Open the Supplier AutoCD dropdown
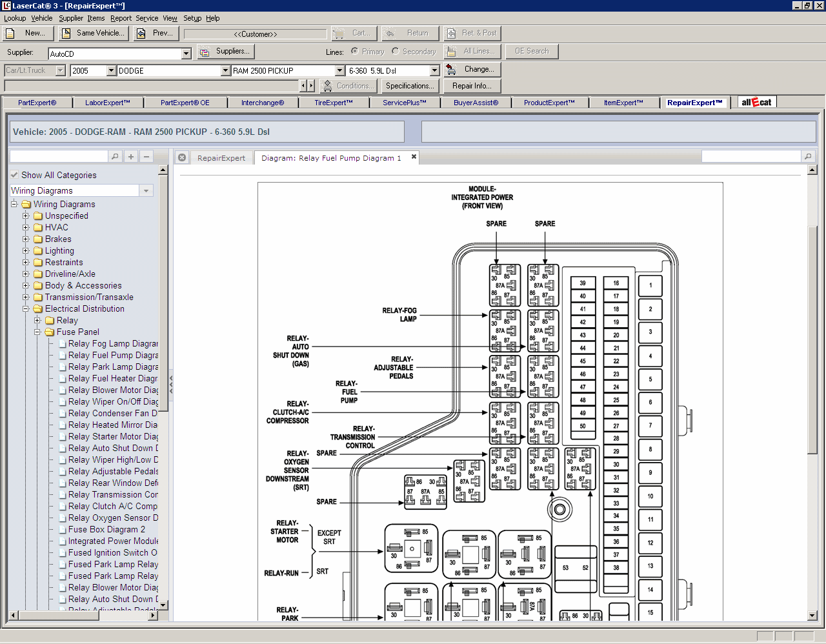Viewport: 826px width, 644px height. [186, 54]
